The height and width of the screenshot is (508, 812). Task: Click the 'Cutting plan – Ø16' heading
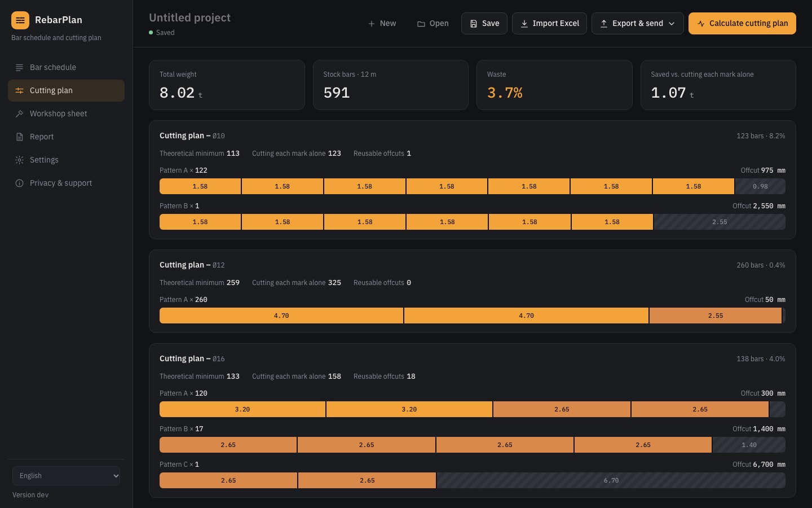(192, 358)
